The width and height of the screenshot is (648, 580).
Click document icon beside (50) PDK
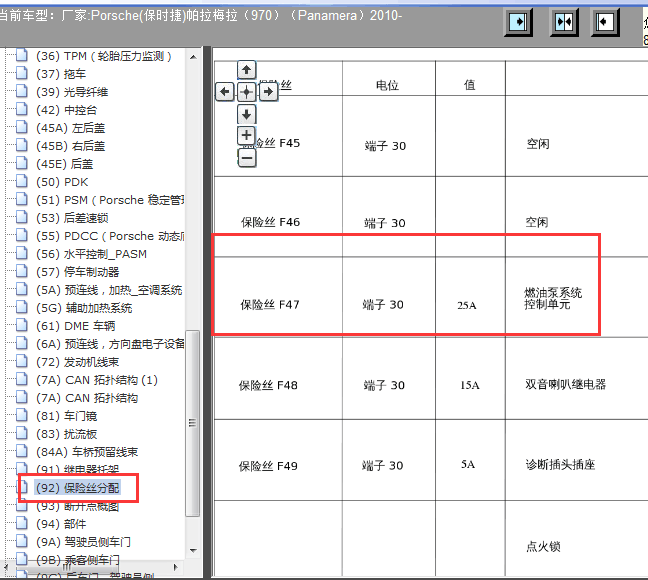(x=21, y=181)
